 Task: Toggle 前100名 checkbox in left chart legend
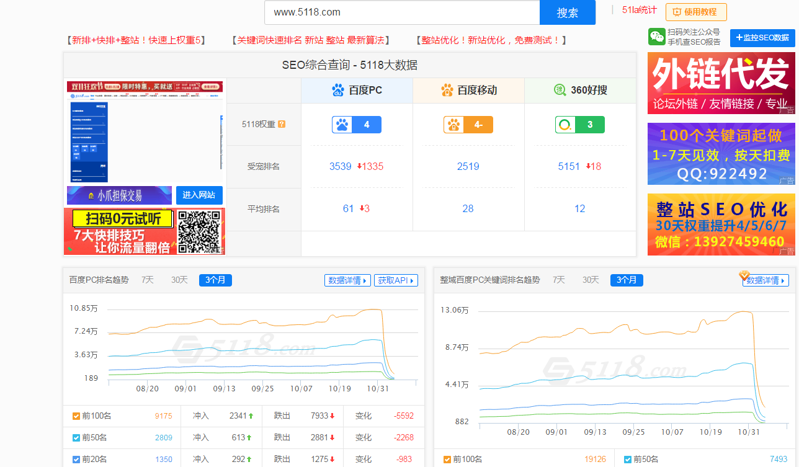coord(76,416)
